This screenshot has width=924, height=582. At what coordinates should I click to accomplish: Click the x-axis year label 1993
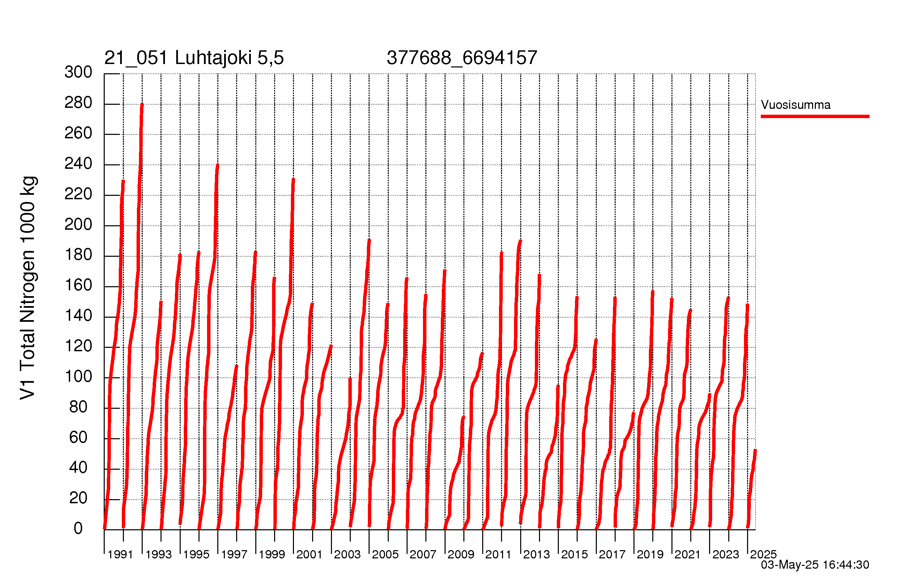click(158, 554)
